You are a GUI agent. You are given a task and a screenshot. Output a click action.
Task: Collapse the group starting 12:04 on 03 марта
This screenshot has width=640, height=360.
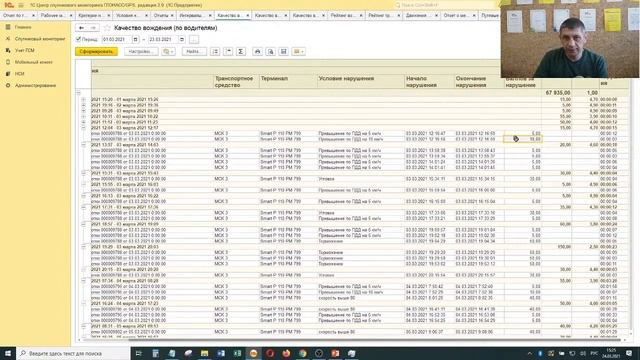tap(84, 128)
